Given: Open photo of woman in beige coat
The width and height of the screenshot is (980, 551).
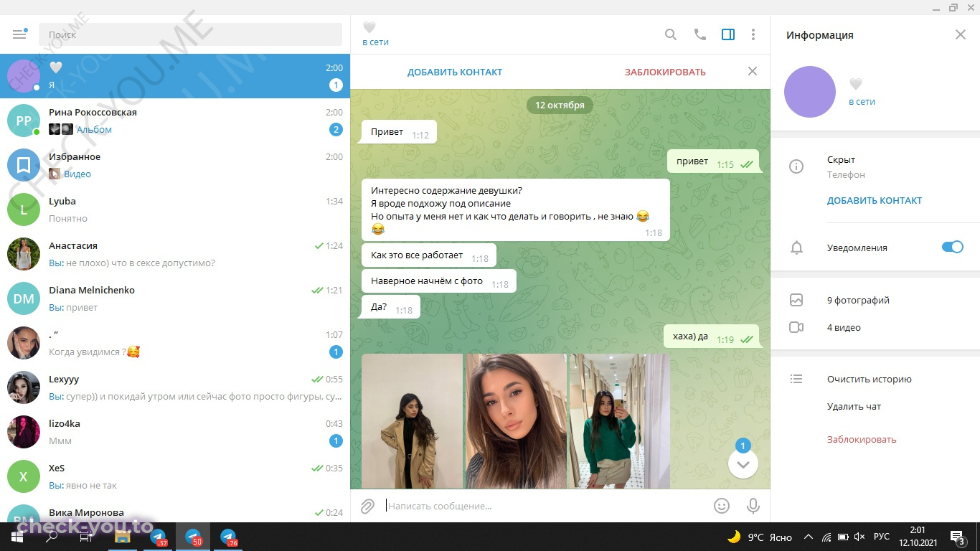Looking at the screenshot, I should coord(413,421).
